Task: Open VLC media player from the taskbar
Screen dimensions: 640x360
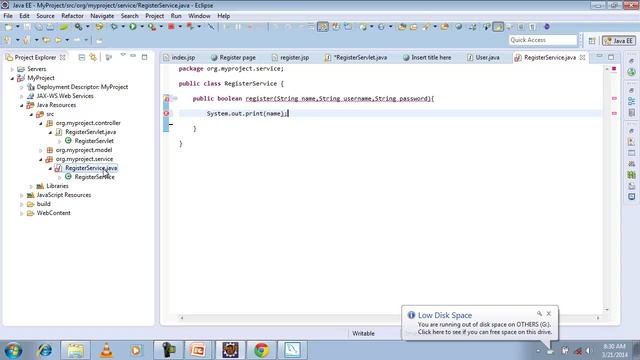Action: [x=106, y=350]
